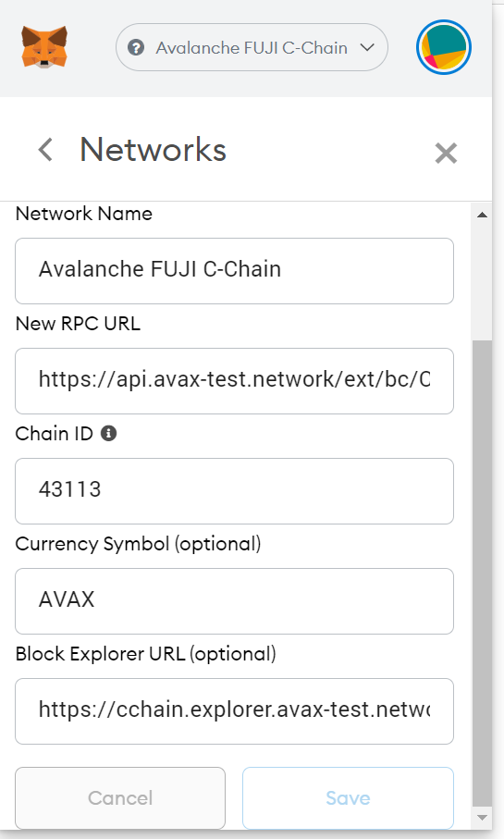The width and height of the screenshot is (504, 839).
Task: Click the MetaMask fox logo
Action: coord(44,47)
